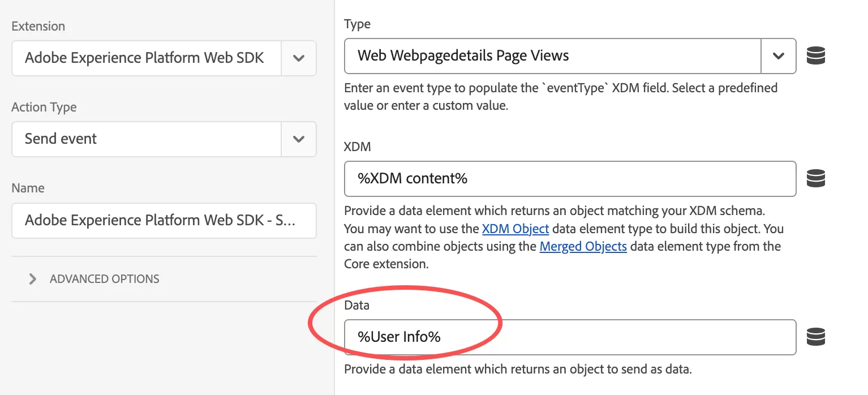
Task: Click the Name input field
Action: coord(164,220)
